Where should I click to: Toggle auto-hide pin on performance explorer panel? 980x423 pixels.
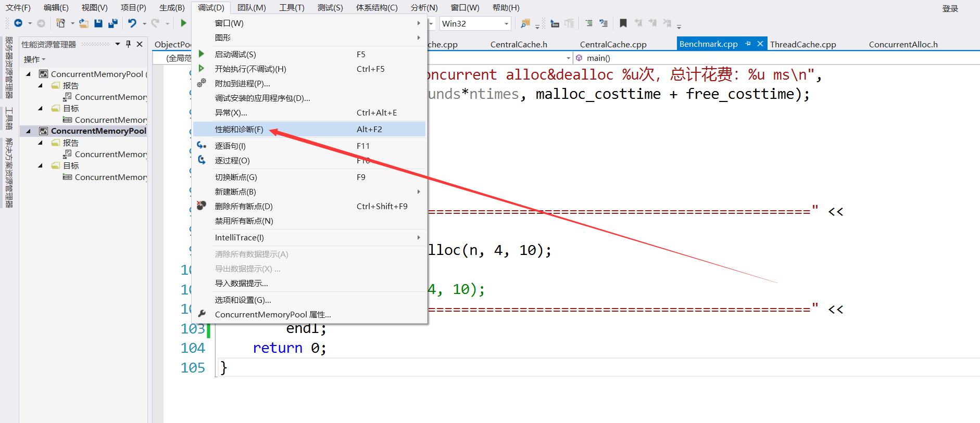(x=129, y=44)
